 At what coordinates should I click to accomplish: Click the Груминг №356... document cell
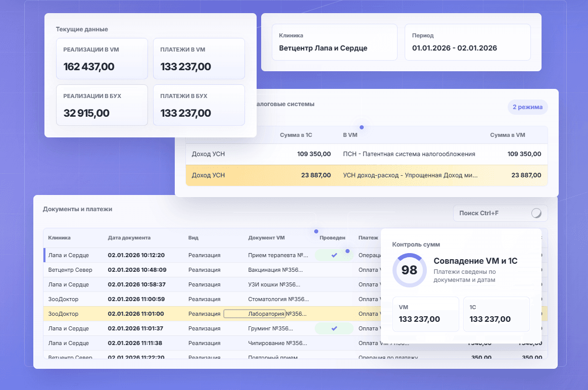[x=270, y=328]
